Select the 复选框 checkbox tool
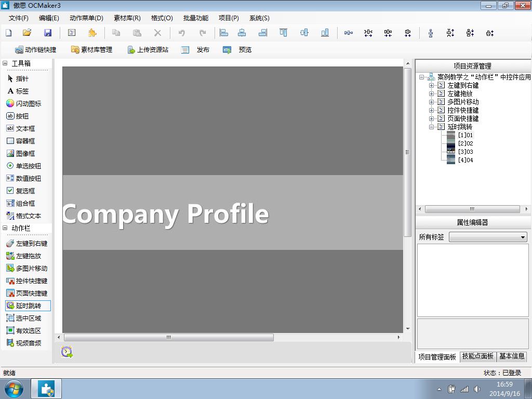 pos(21,191)
